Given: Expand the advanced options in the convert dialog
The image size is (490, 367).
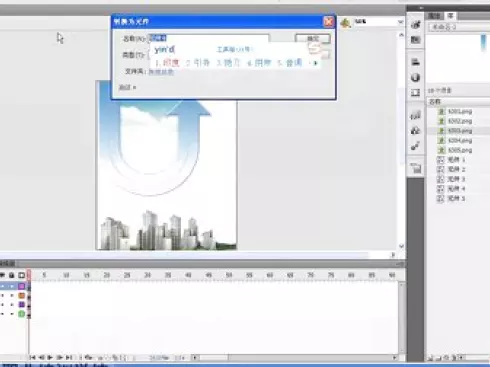Looking at the screenshot, I should 127,87.
